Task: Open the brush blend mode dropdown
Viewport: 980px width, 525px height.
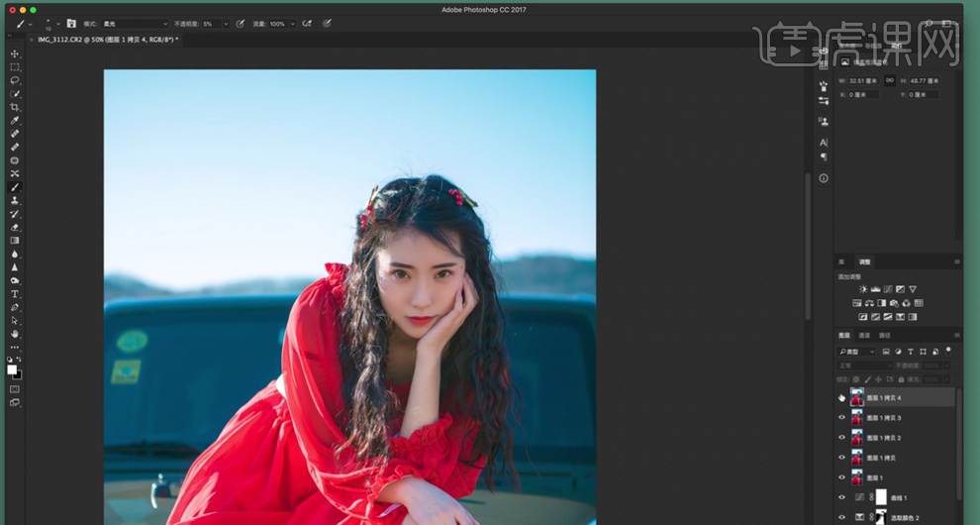Action: [x=135, y=23]
